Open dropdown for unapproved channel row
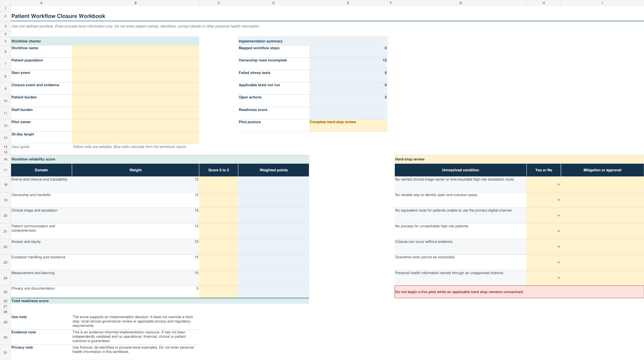 [558, 278]
